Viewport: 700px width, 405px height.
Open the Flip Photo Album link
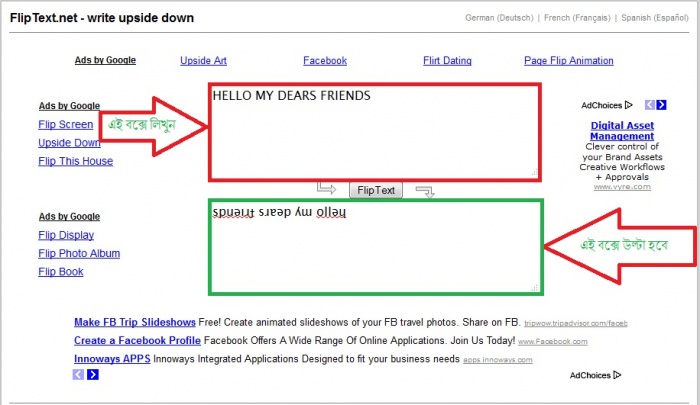(x=79, y=254)
